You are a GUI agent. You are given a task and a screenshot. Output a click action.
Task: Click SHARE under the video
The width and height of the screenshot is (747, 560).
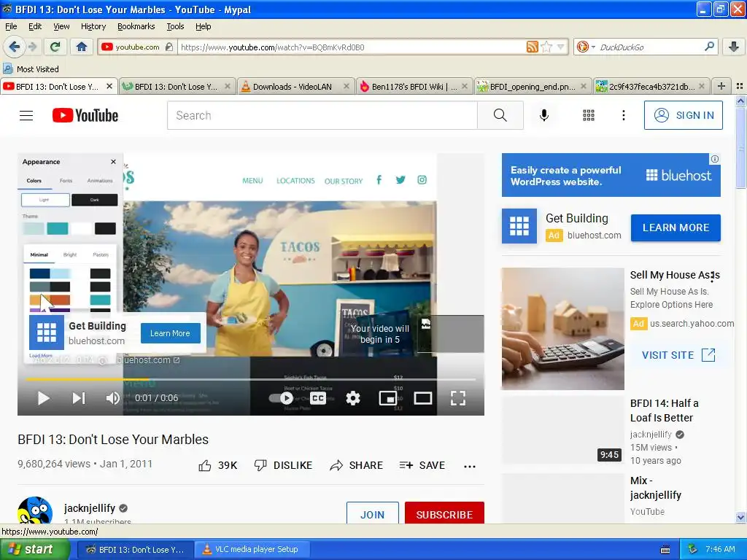[x=356, y=465]
